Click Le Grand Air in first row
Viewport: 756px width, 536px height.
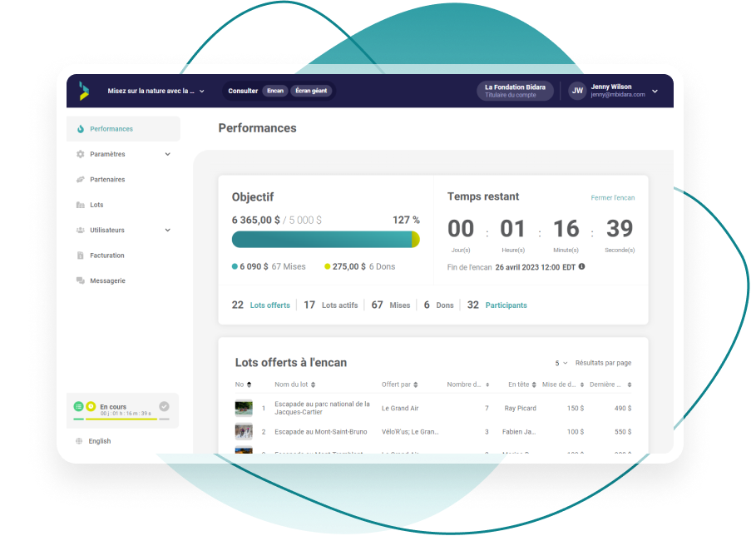click(400, 408)
